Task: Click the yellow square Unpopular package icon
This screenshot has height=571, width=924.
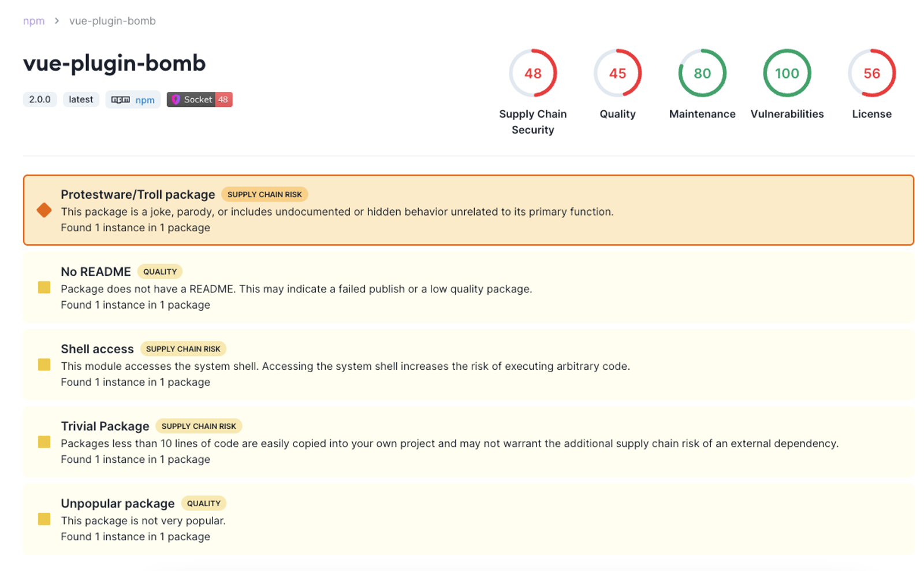Action: pyautogui.click(x=44, y=519)
